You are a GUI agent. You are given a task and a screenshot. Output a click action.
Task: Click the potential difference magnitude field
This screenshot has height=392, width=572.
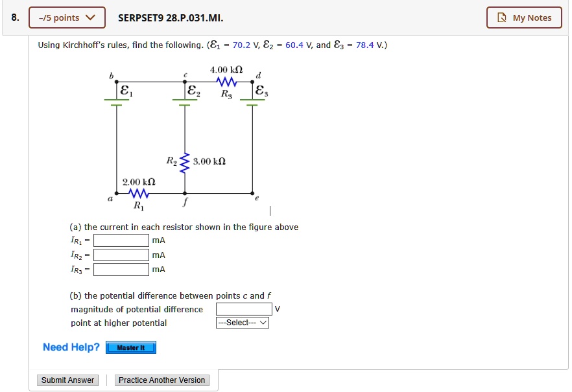pyautogui.click(x=244, y=309)
